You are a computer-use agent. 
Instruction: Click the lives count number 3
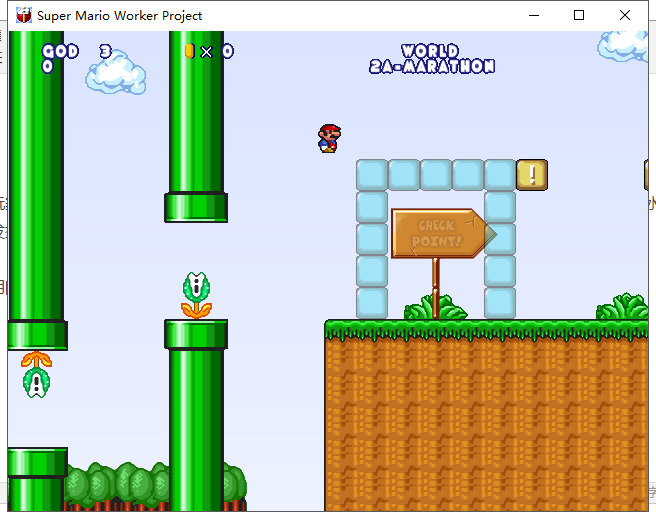(105, 51)
